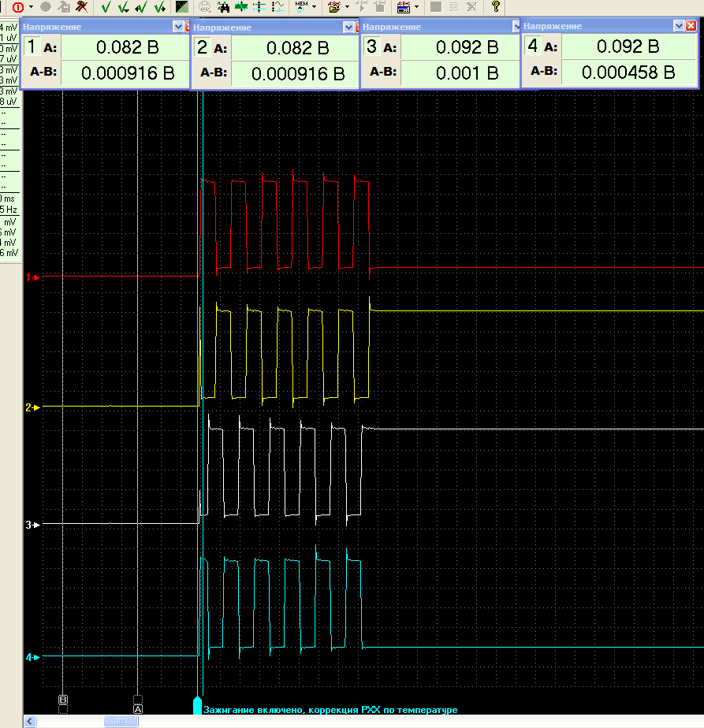704x728 pixels.
Task: Click the yellow question mark help icon
Action: [x=495, y=6]
